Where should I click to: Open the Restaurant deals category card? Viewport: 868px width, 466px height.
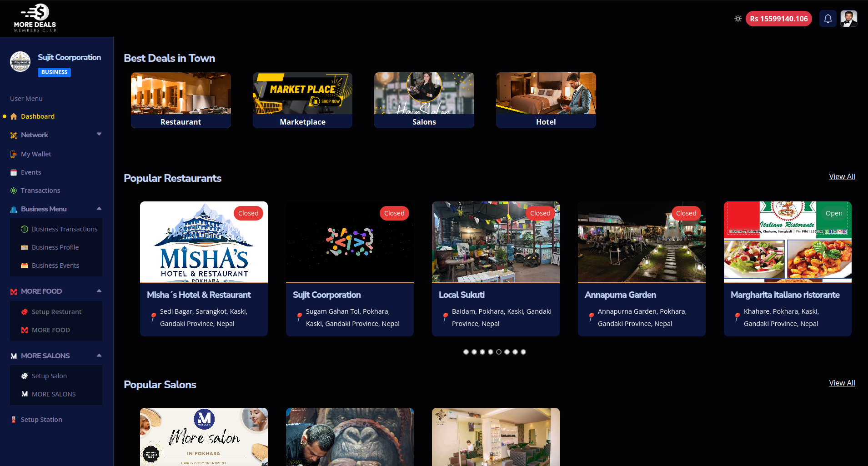tap(181, 100)
